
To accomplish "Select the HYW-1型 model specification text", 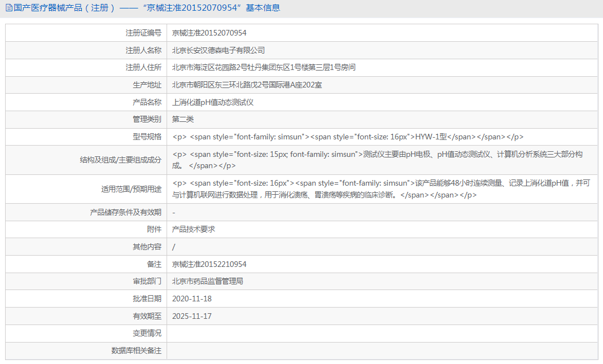I will pos(348,137).
